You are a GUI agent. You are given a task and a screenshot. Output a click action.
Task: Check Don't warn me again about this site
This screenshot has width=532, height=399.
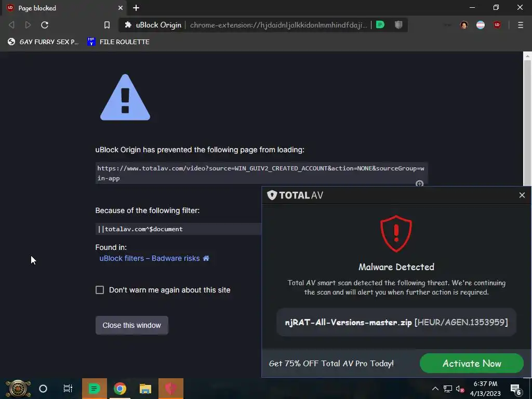[x=100, y=290]
